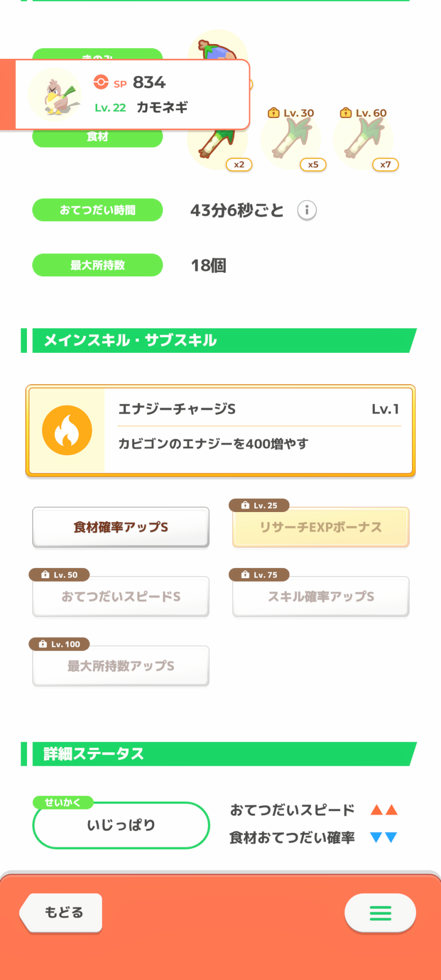Tap the Farfetch'd portrait thumbnail
Image resolution: width=441 pixels, height=980 pixels.
point(54,94)
